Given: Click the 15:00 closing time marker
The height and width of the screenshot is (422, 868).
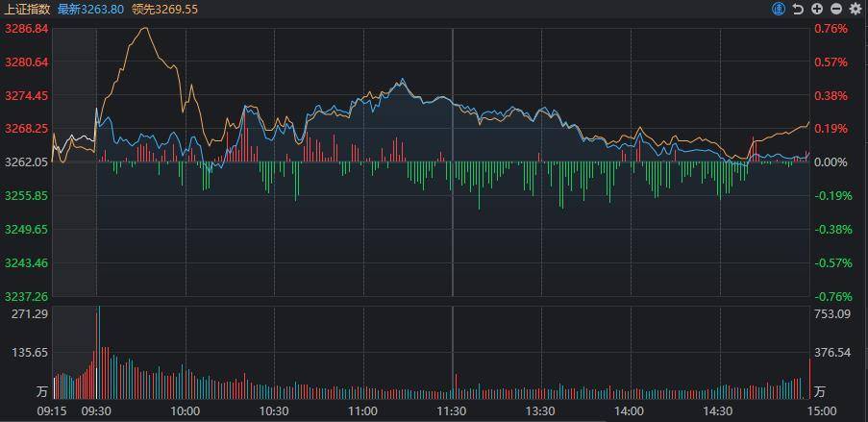Looking at the screenshot, I should [822, 411].
